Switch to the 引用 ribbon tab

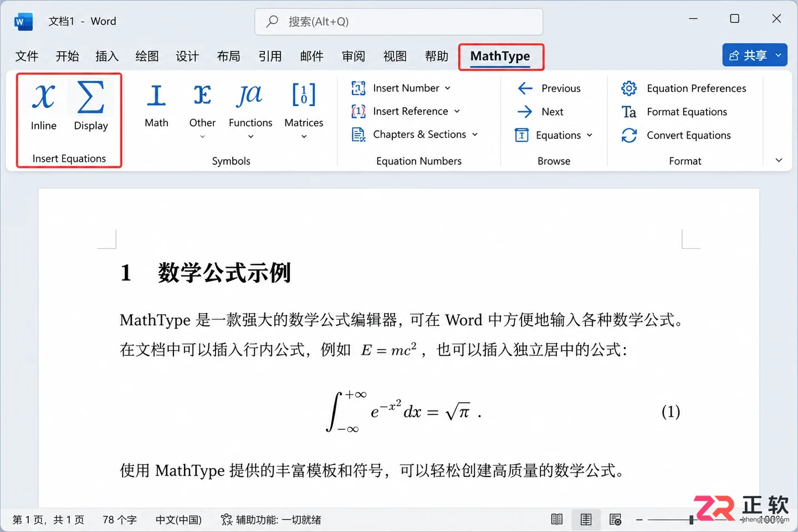(x=270, y=56)
